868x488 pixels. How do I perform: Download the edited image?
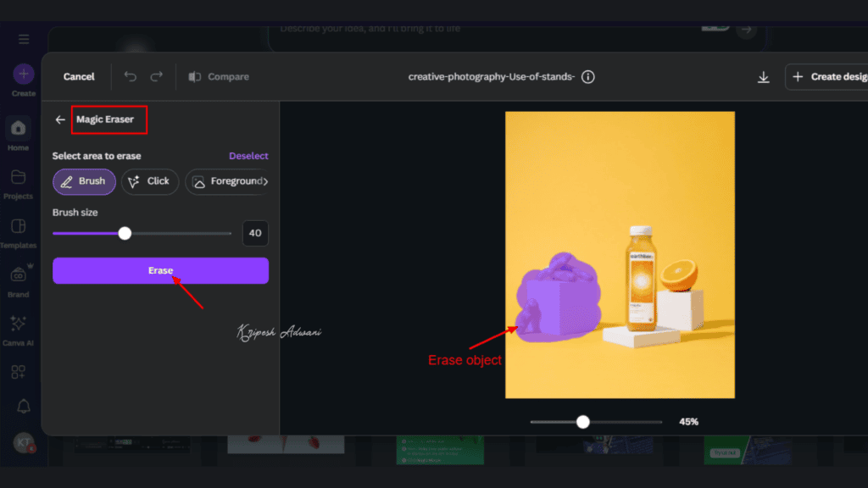tap(763, 76)
